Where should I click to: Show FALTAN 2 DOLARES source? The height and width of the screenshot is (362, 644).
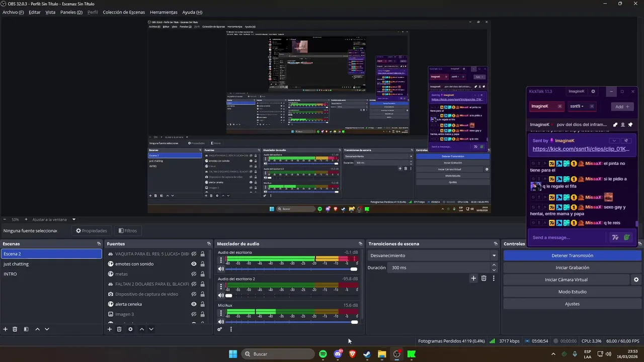[194, 284]
